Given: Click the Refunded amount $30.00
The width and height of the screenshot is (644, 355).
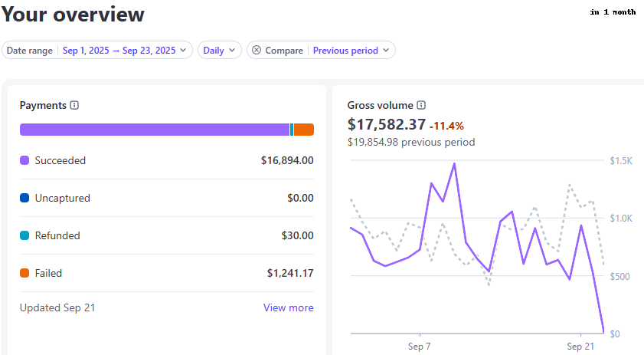Looking at the screenshot, I should click(297, 236).
